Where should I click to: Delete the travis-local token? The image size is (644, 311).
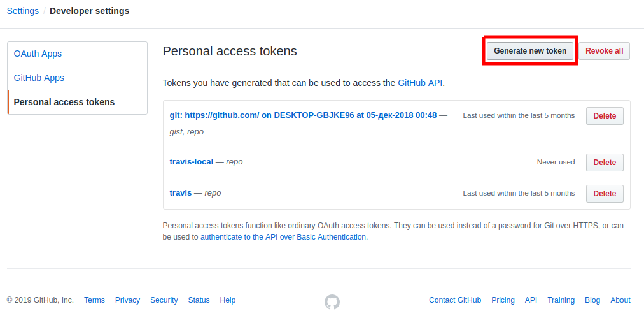click(x=605, y=163)
